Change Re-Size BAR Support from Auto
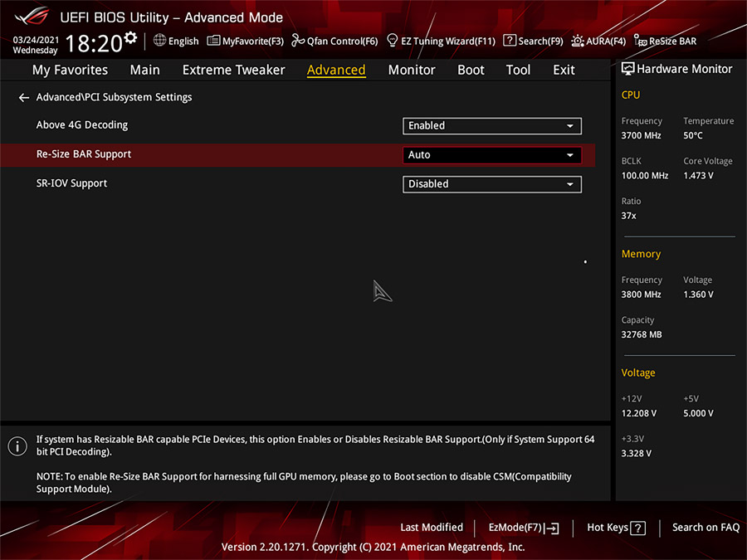This screenshot has height=560, width=747. pyautogui.click(x=491, y=155)
